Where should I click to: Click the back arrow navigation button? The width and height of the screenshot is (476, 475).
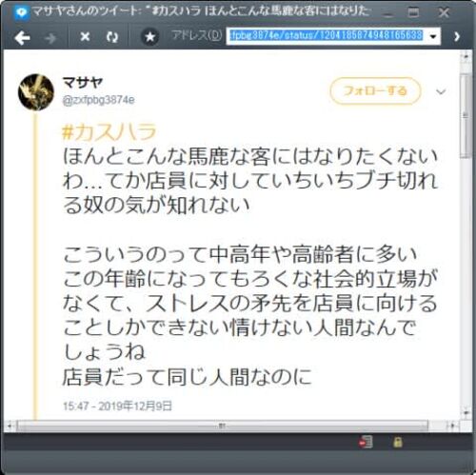(x=22, y=38)
